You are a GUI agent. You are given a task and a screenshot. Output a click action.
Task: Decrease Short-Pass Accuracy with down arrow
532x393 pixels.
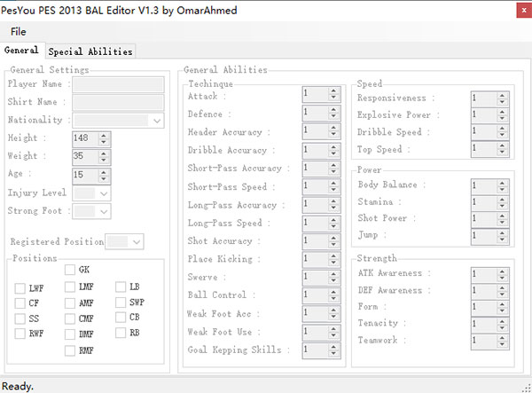click(333, 170)
